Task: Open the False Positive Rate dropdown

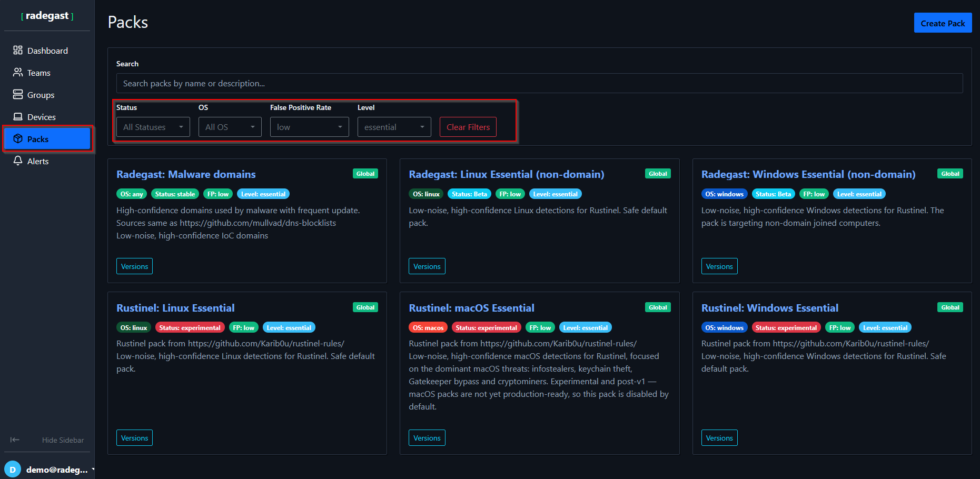Action: 310,127
